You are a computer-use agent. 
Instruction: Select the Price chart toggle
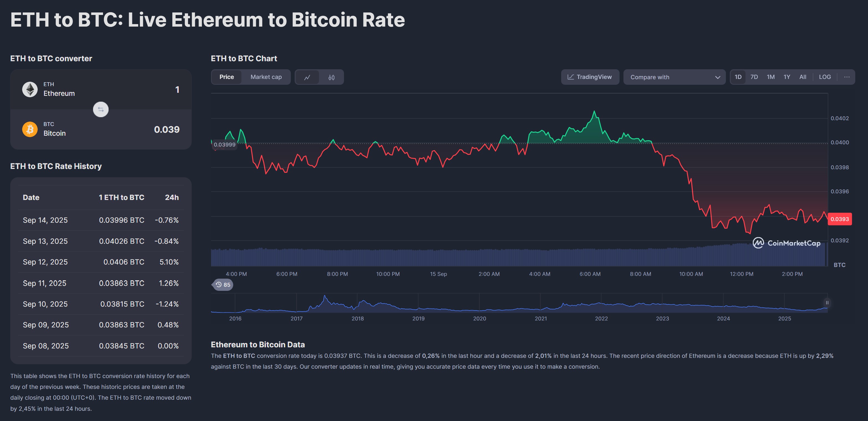click(227, 77)
